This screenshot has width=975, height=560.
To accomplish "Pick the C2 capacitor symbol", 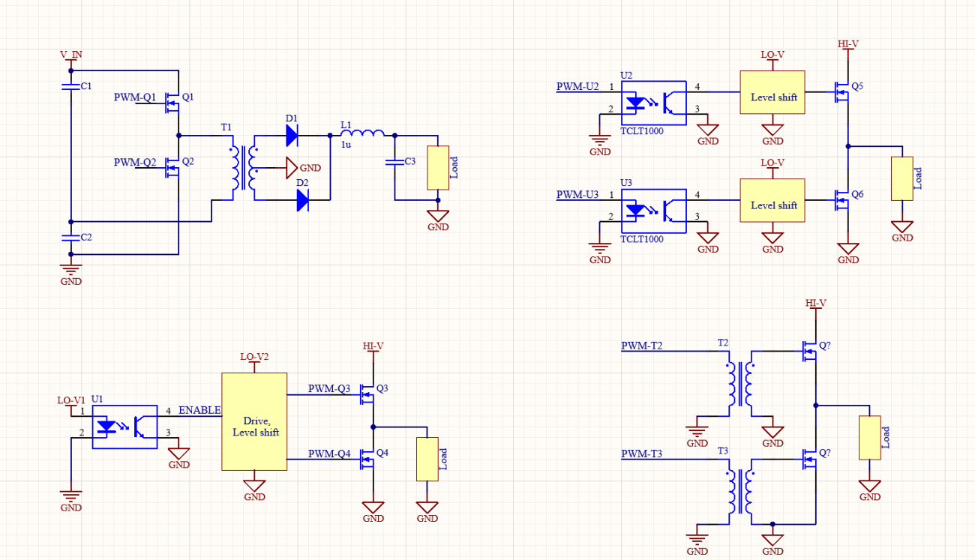I will [x=70, y=237].
